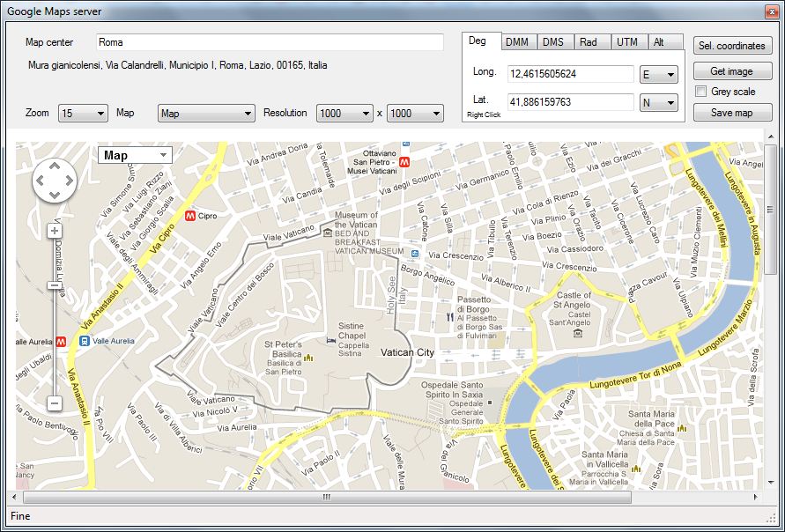This screenshot has height=532, width=785.
Task: Open the Zoom level dropdown
Action: coord(83,113)
